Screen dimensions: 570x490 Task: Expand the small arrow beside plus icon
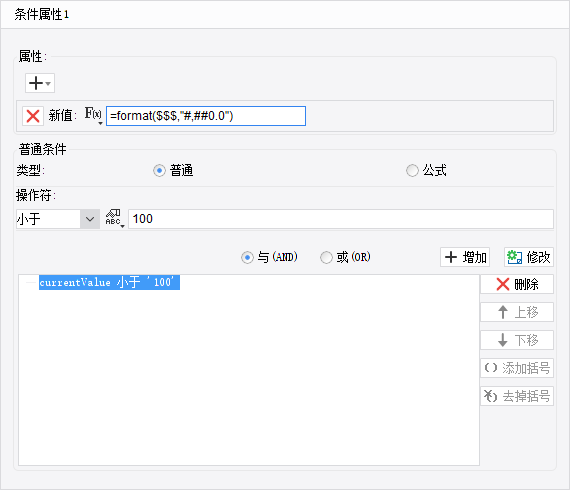coord(48,83)
